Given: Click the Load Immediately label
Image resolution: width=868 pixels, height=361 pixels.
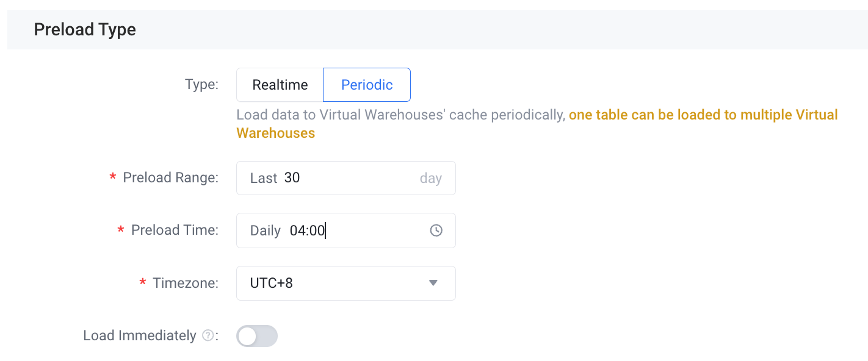Looking at the screenshot, I should [x=140, y=335].
